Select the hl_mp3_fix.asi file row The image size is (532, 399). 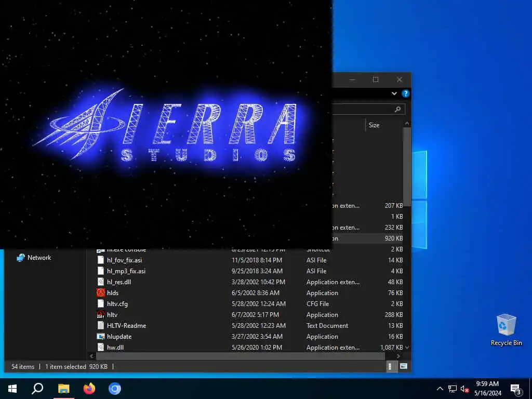point(250,271)
